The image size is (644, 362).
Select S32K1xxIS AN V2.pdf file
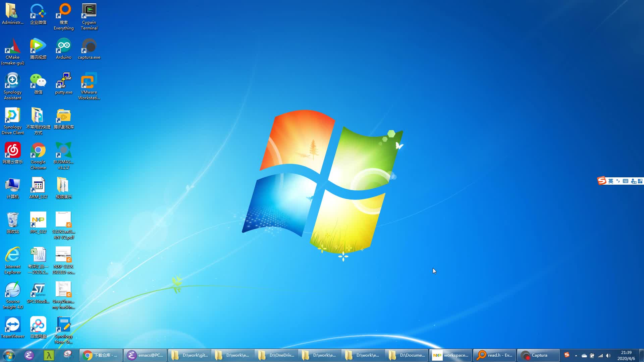64,226
